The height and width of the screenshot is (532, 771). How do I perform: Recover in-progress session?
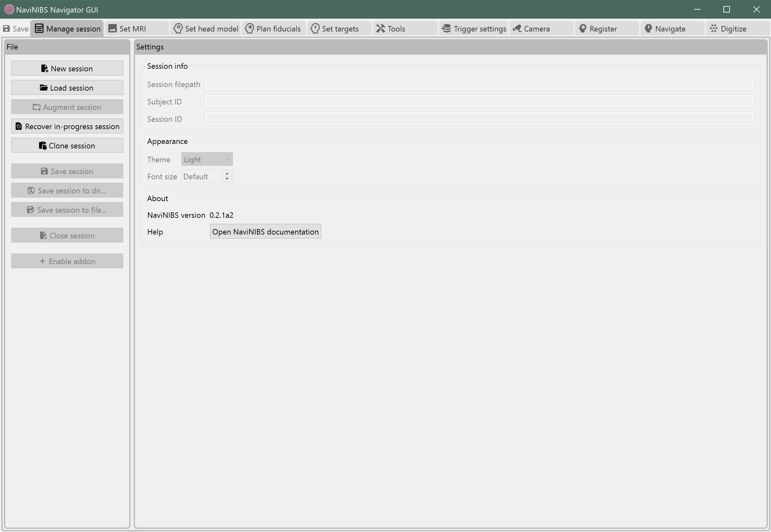[x=67, y=126]
